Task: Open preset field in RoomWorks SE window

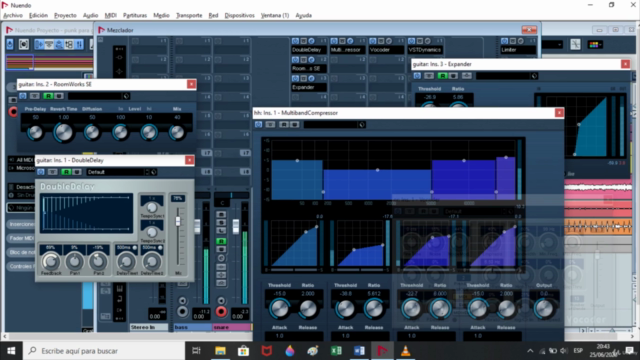Action: click(x=95, y=96)
